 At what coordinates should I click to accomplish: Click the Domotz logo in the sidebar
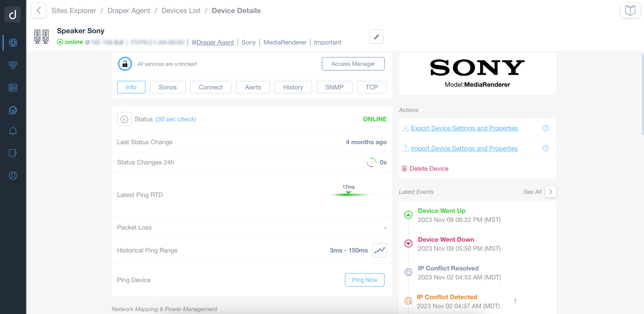click(x=13, y=14)
